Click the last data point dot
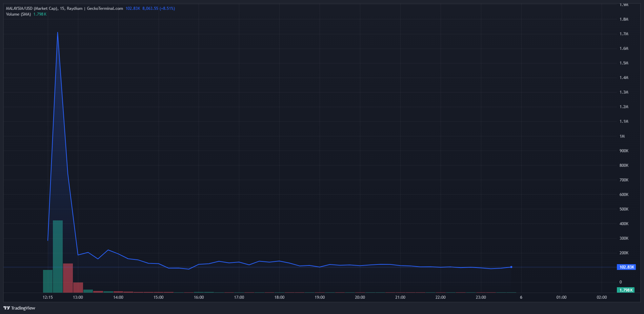This screenshot has width=644, height=314. tap(511, 267)
